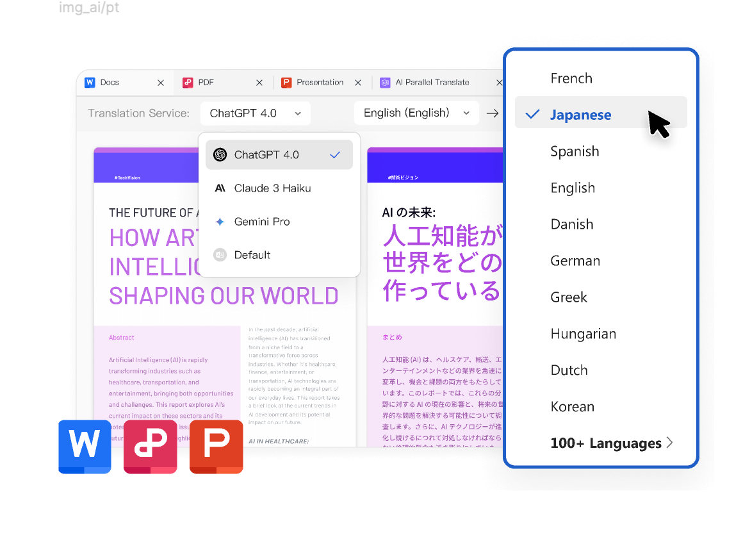743x560 pixels.
Task: Open the English (English) source language dropdown
Action: click(x=416, y=113)
